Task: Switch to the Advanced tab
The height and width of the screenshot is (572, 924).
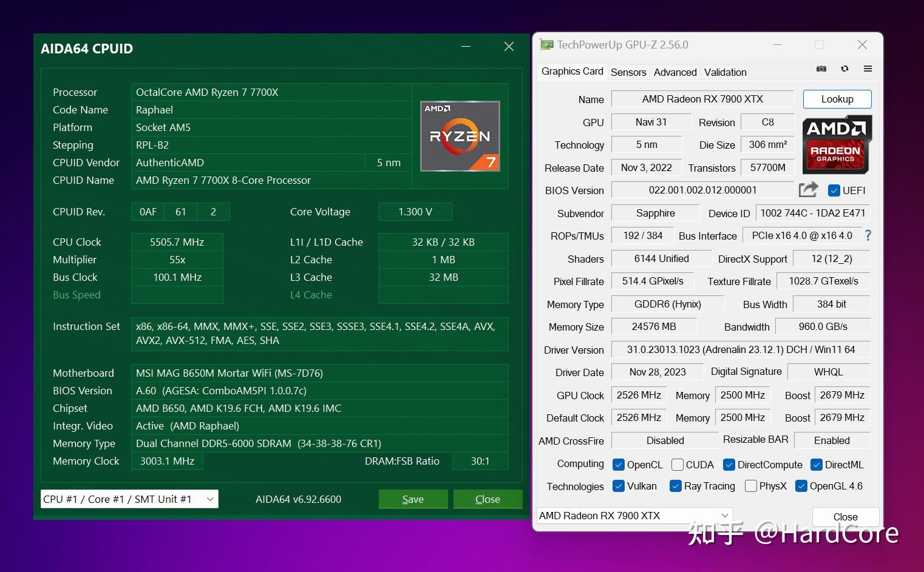Action: [675, 72]
